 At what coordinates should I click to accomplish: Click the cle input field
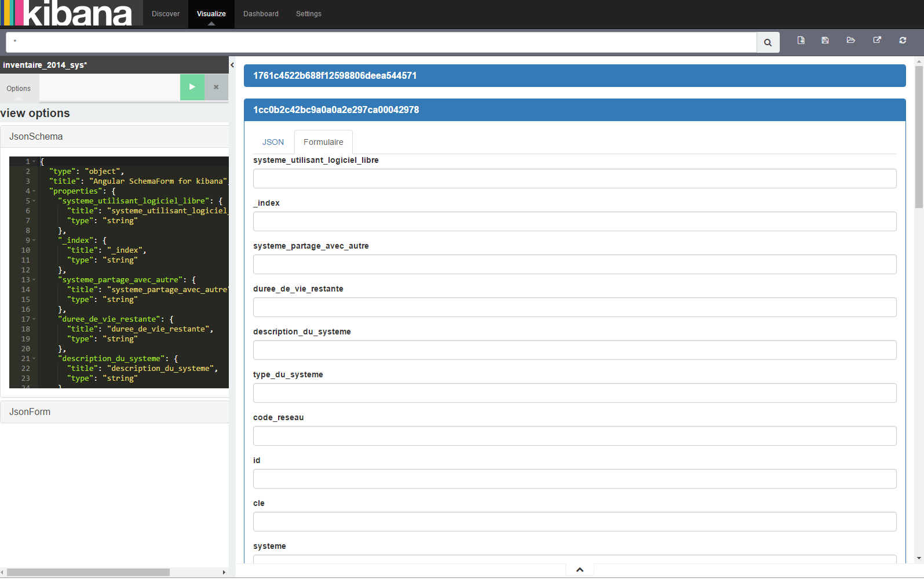575,522
